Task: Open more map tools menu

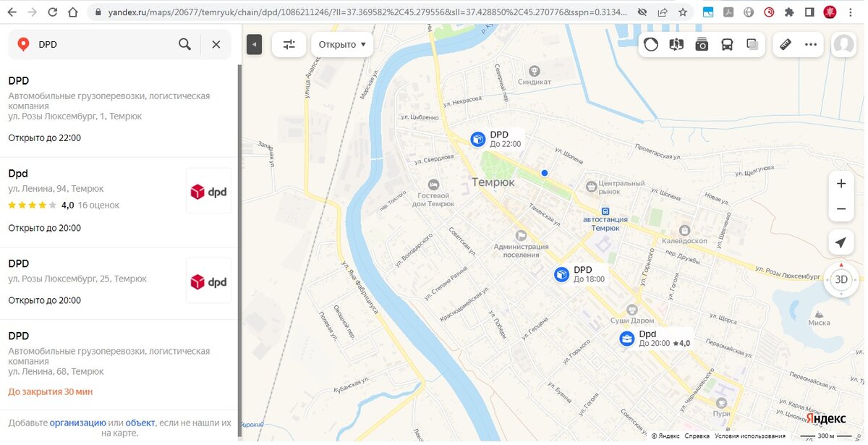Action: (811, 44)
